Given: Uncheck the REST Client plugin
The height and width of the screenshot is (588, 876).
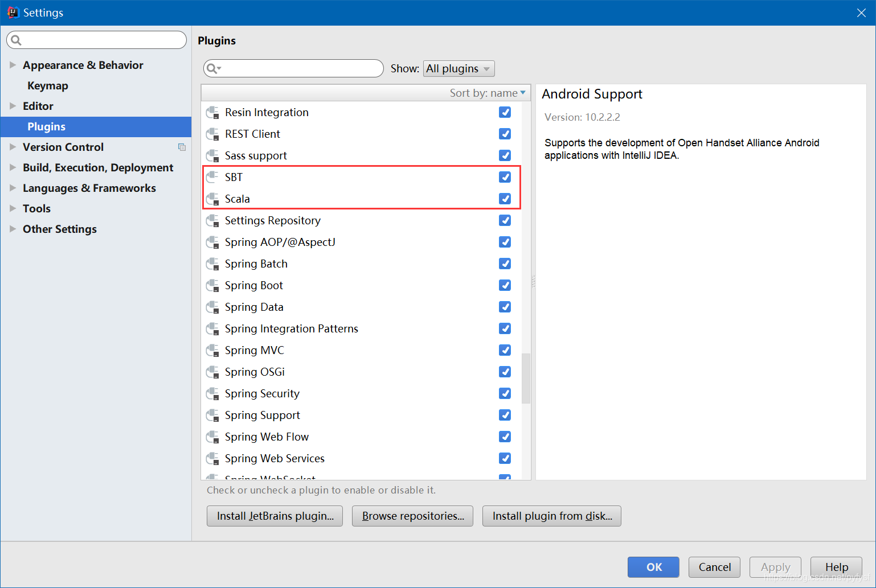Looking at the screenshot, I should coord(505,134).
